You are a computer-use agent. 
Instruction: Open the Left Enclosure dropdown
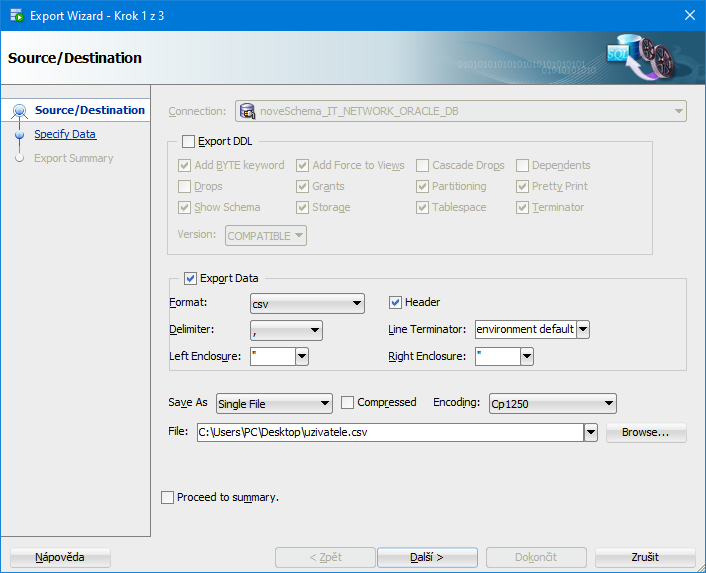tap(301, 356)
